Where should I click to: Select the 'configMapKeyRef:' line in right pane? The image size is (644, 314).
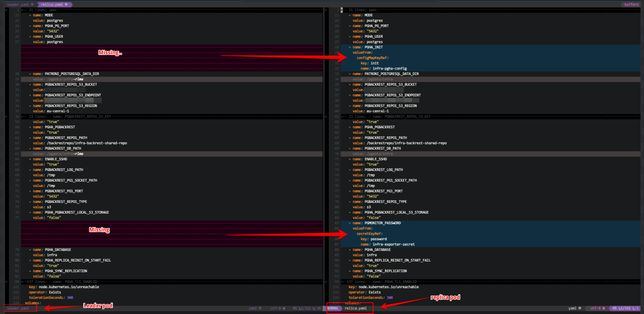point(372,58)
